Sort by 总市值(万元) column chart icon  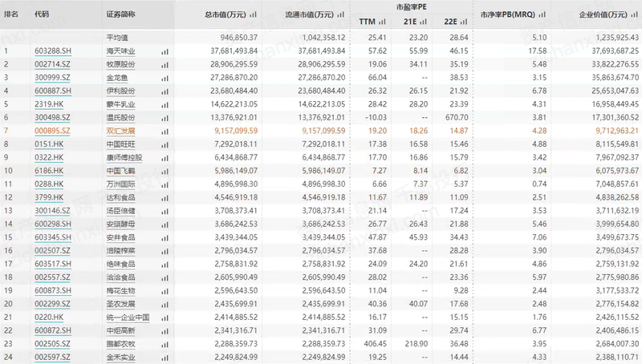click(x=253, y=14)
